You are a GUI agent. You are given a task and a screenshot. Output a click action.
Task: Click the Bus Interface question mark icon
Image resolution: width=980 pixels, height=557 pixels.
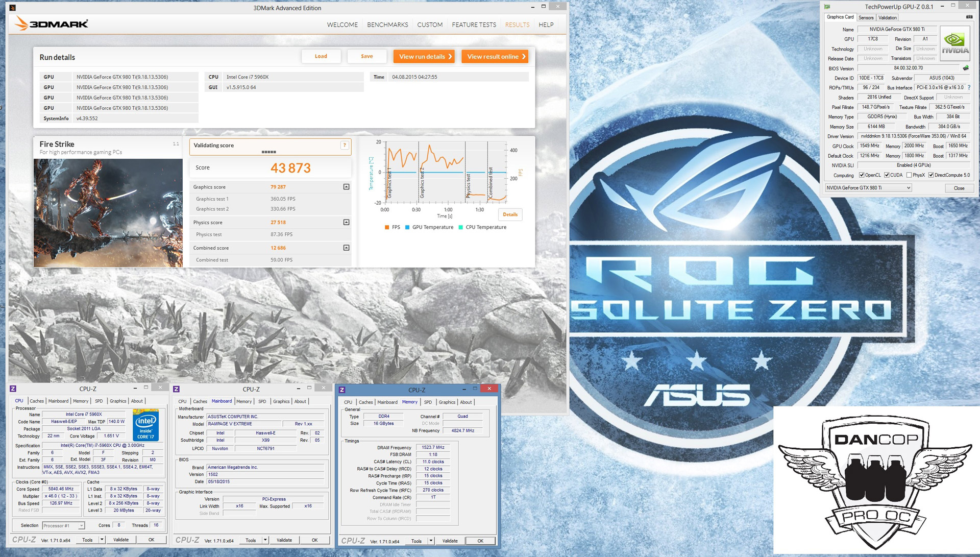(969, 88)
